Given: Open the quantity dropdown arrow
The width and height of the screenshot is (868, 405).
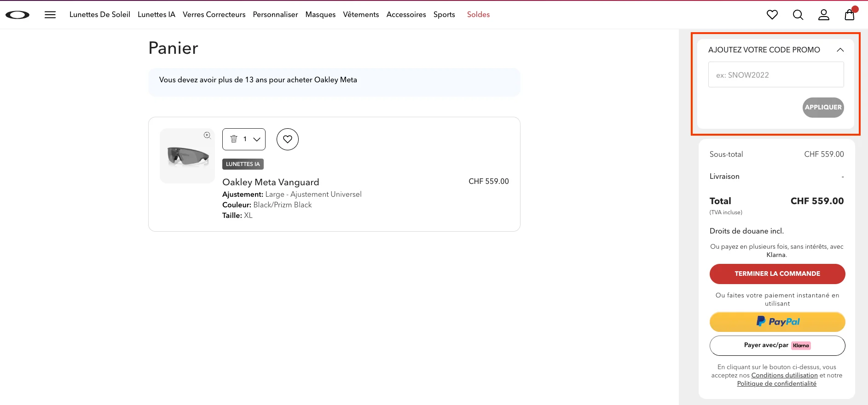Looking at the screenshot, I should 257,139.
